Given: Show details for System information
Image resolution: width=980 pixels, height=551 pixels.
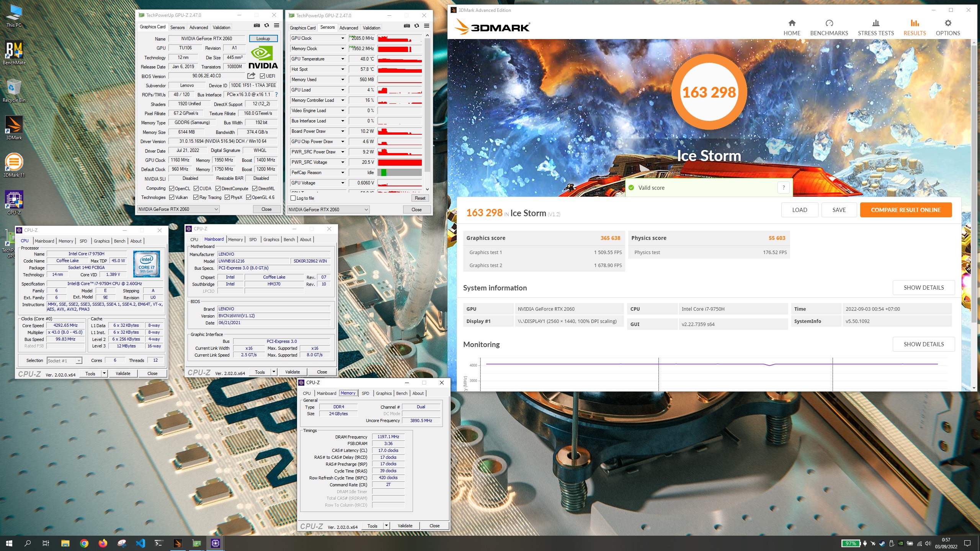Looking at the screenshot, I should coord(923,288).
